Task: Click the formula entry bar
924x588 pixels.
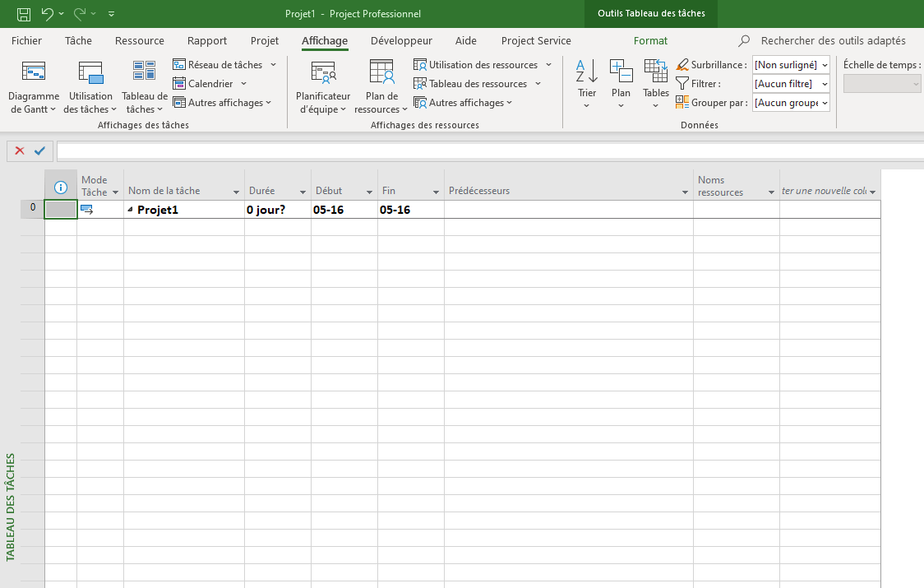Action: pyautogui.click(x=490, y=151)
